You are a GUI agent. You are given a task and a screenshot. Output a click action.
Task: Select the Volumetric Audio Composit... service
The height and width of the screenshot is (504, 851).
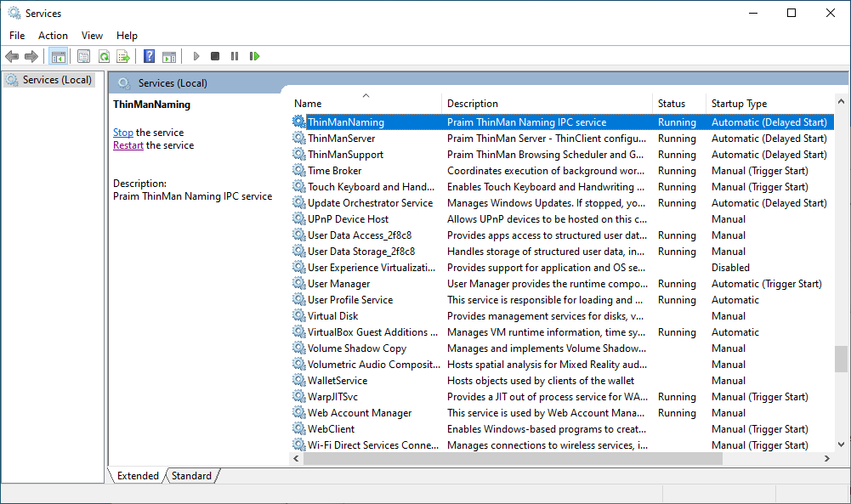[374, 364]
